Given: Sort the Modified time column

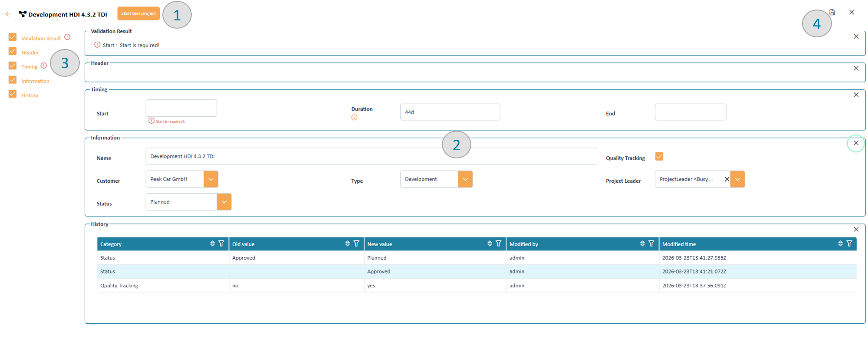Looking at the screenshot, I should tap(840, 243).
